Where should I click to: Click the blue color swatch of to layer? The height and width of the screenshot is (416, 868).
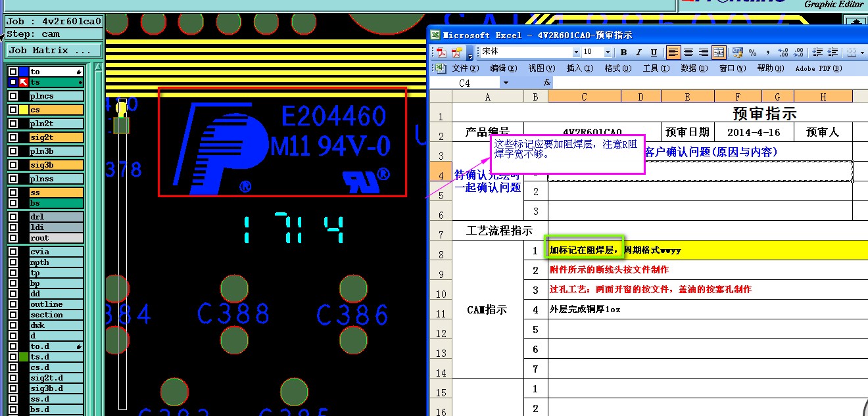click(24, 72)
